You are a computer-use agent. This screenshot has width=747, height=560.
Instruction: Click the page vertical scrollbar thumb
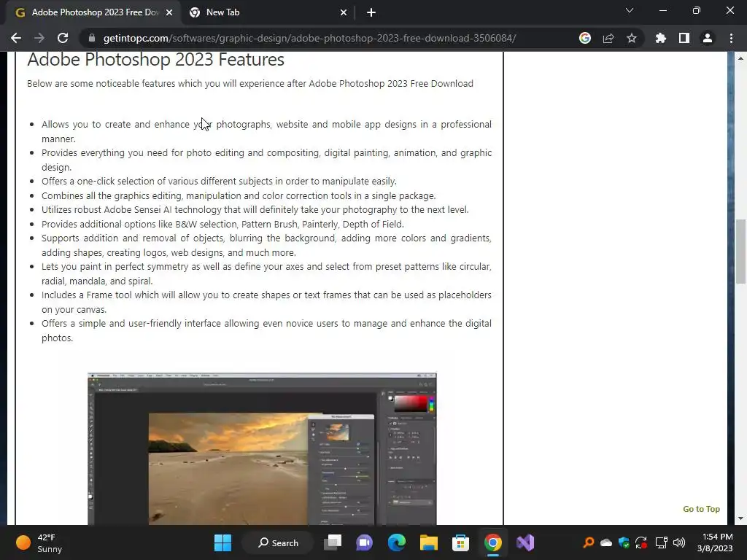740,251
